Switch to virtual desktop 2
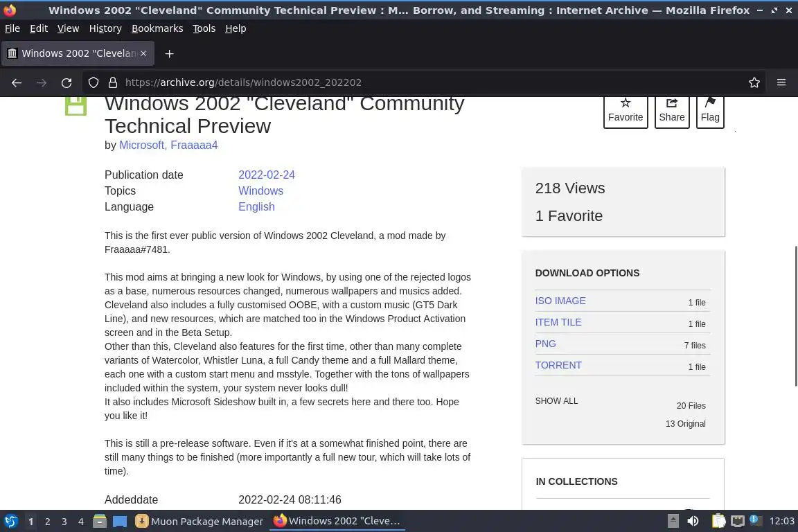Viewport: 798px width, 532px height. pyautogui.click(x=47, y=522)
